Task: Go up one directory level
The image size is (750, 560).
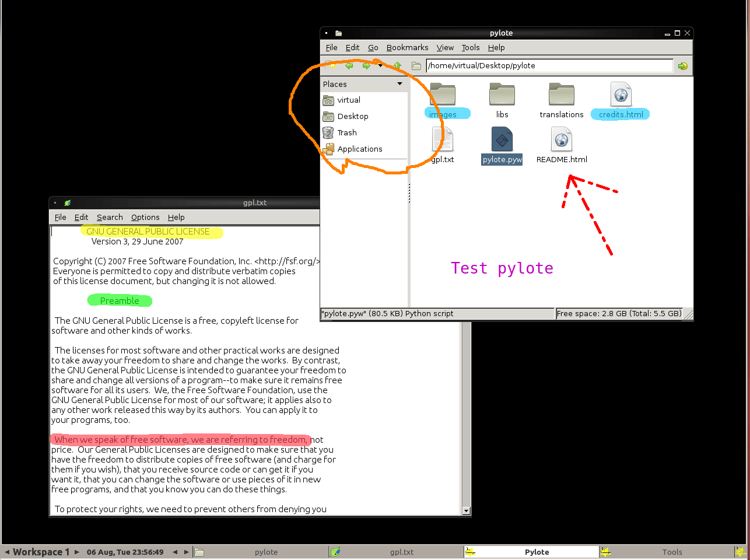Action: tap(397, 65)
